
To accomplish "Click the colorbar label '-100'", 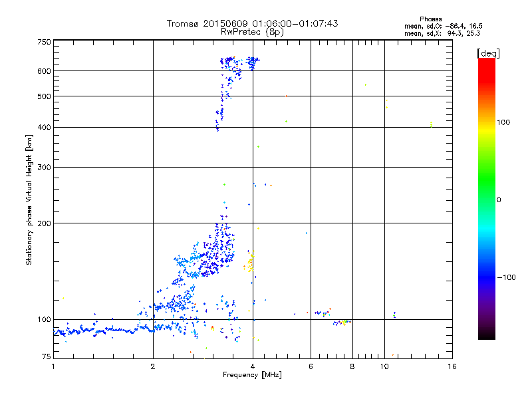I will [x=506, y=277].
